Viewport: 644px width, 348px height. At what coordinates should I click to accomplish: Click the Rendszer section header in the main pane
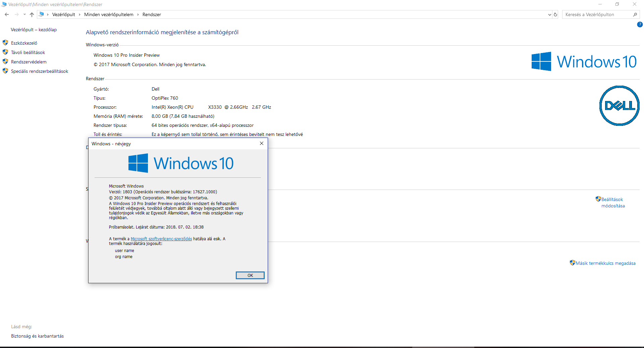pos(95,79)
